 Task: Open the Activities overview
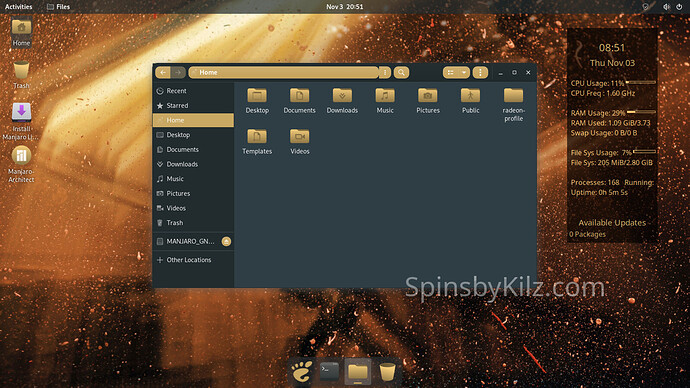18,7
